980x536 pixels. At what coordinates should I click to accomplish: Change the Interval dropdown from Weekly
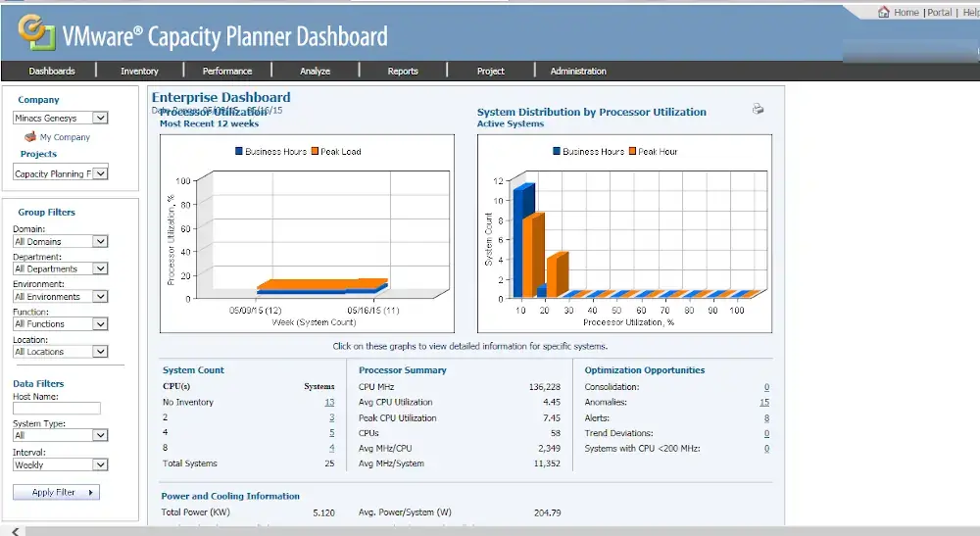(60, 464)
